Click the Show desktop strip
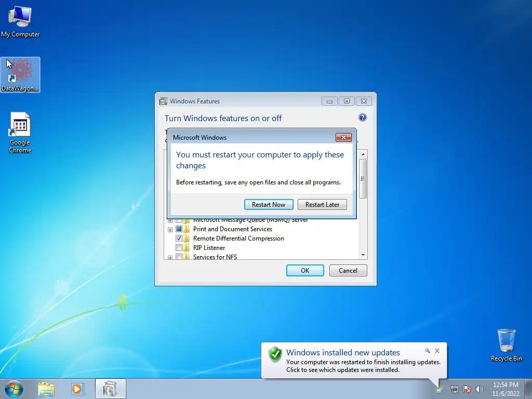 point(528,389)
